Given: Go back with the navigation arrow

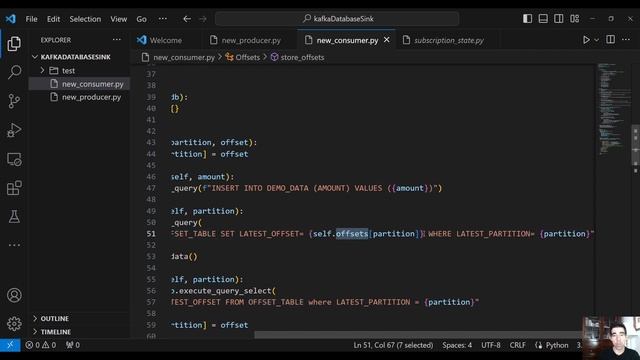Looking at the screenshot, I should point(187,19).
